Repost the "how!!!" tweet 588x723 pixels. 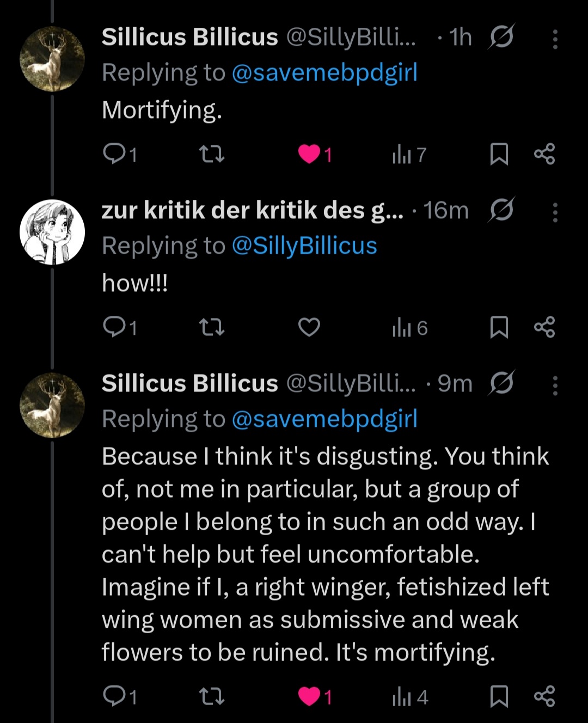click(212, 327)
